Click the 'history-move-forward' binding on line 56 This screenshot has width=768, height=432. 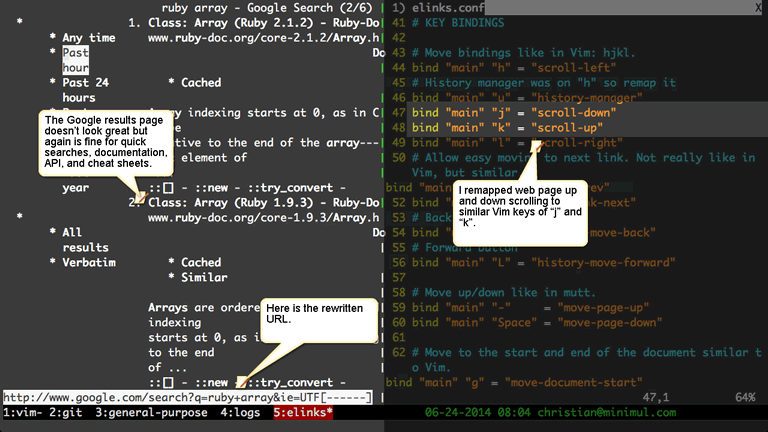603,262
